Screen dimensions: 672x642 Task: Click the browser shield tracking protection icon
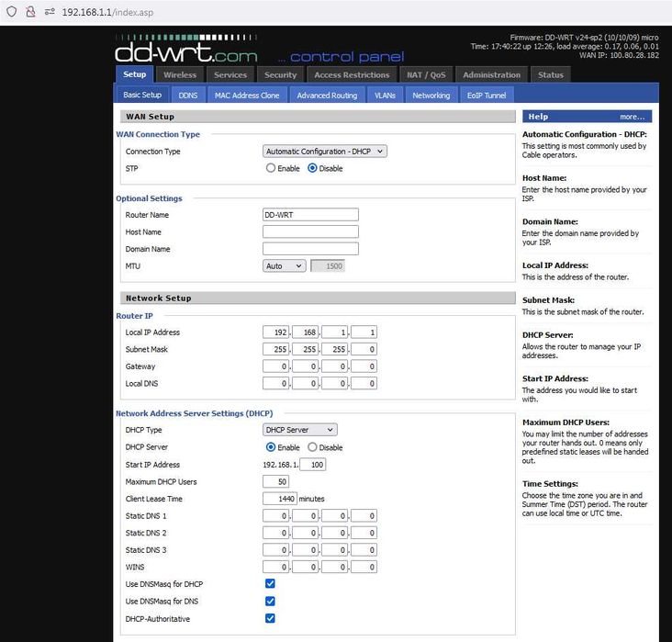coord(12,12)
